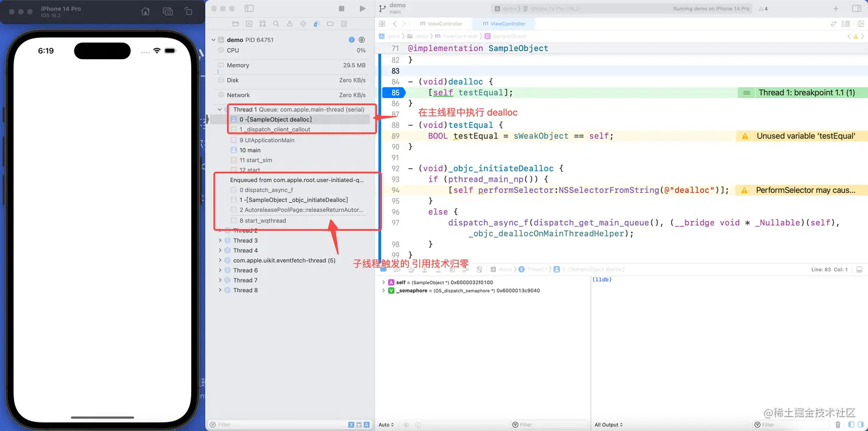The width and height of the screenshot is (868, 431).
Task: Expand the _semaphore variable
Action: 383,290
